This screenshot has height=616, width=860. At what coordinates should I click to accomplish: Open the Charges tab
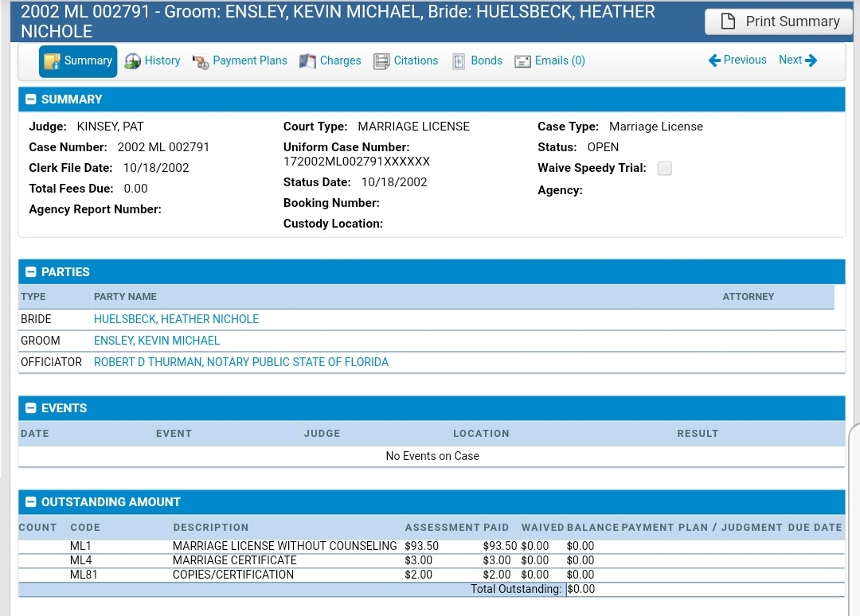(330, 60)
